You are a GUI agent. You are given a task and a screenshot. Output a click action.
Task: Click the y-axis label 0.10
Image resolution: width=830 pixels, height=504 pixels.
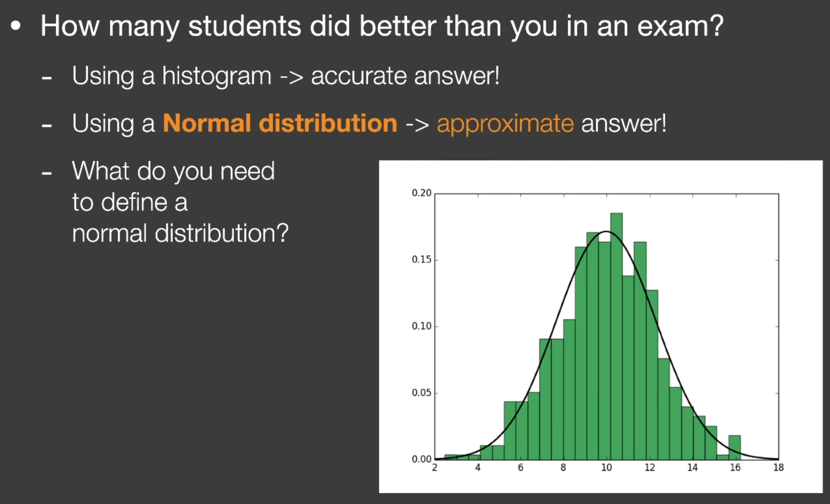422,326
